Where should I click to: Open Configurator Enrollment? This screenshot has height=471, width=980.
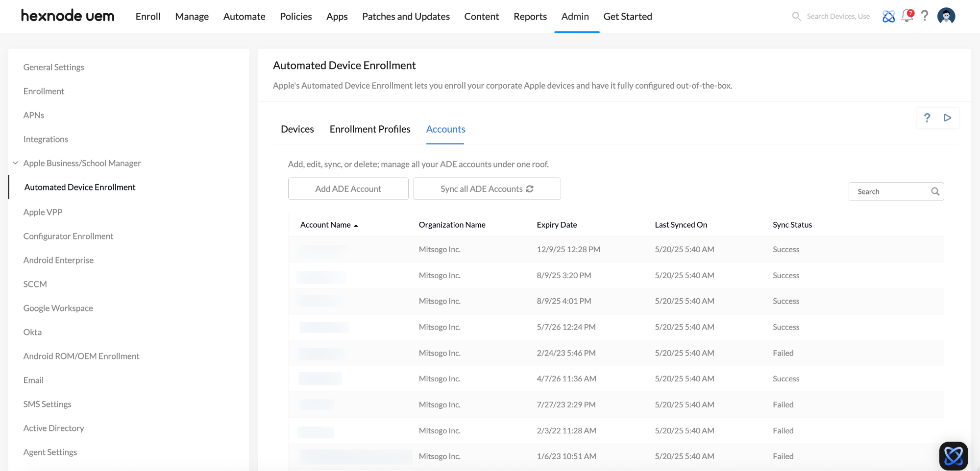pyautogui.click(x=68, y=236)
